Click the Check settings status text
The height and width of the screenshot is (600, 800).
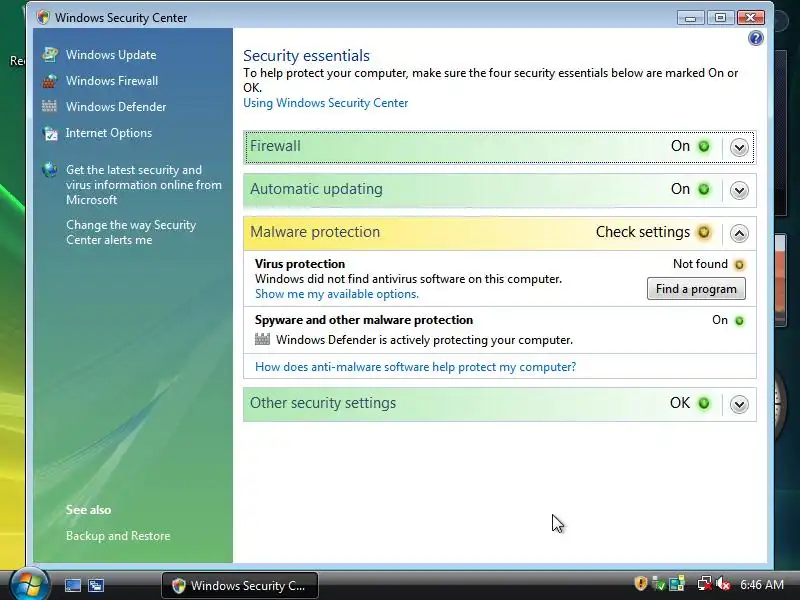(643, 232)
